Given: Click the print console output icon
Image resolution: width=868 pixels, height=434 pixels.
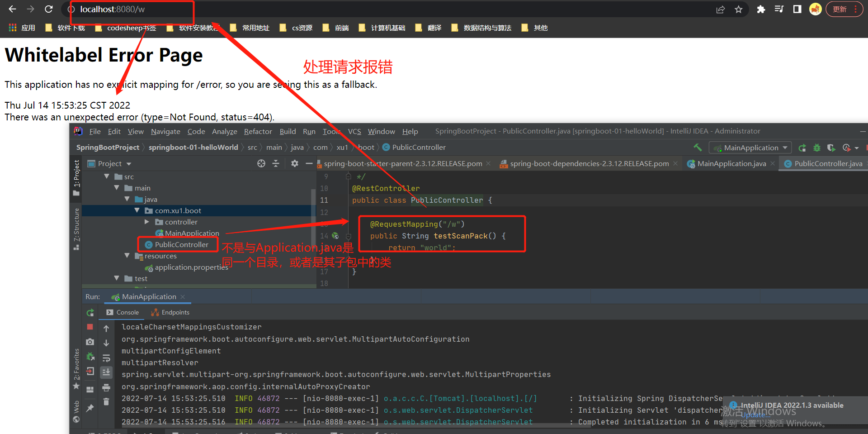Looking at the screenshot, I should tap(106, 387).
